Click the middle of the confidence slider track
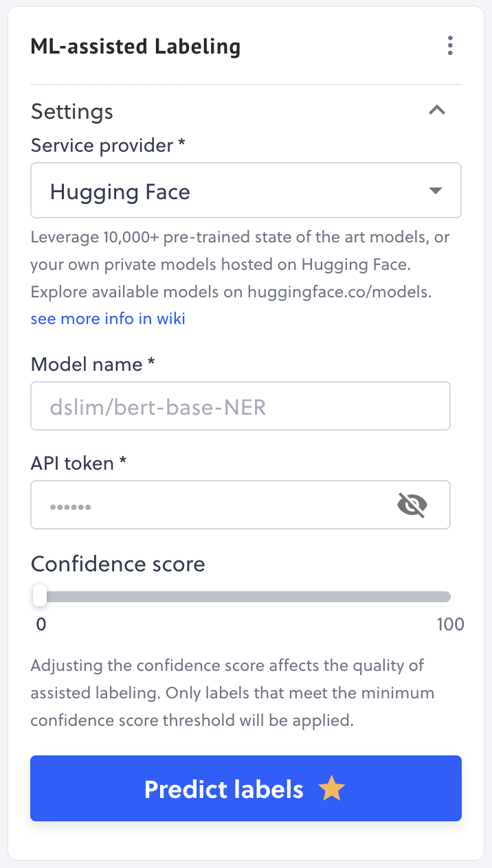492x868 pixels. click(245, 596)
